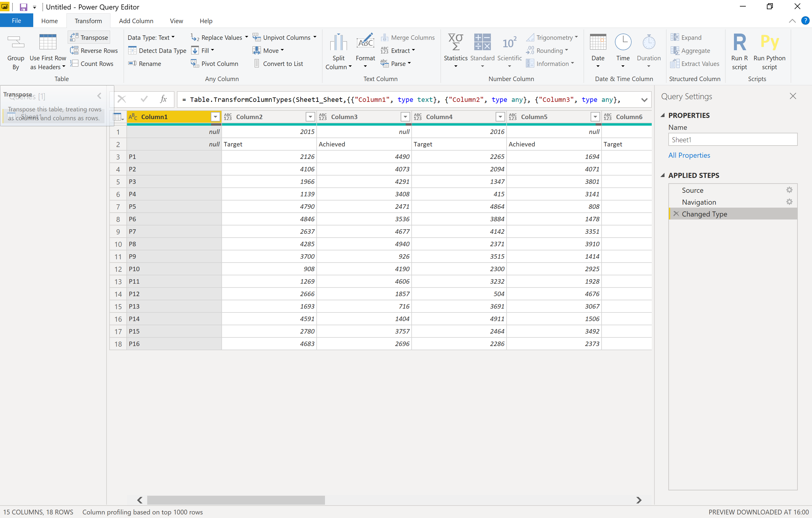The image size is (812, 518).
Task: Click the Pivot Column icon
Action: [x=195, y=64]
